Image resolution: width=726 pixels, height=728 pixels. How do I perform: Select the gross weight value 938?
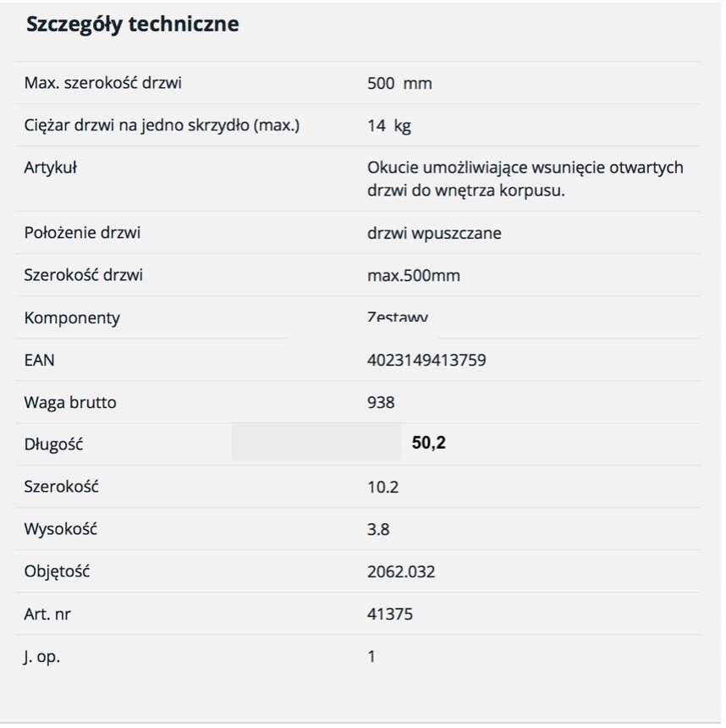click(x=381, y=403)
